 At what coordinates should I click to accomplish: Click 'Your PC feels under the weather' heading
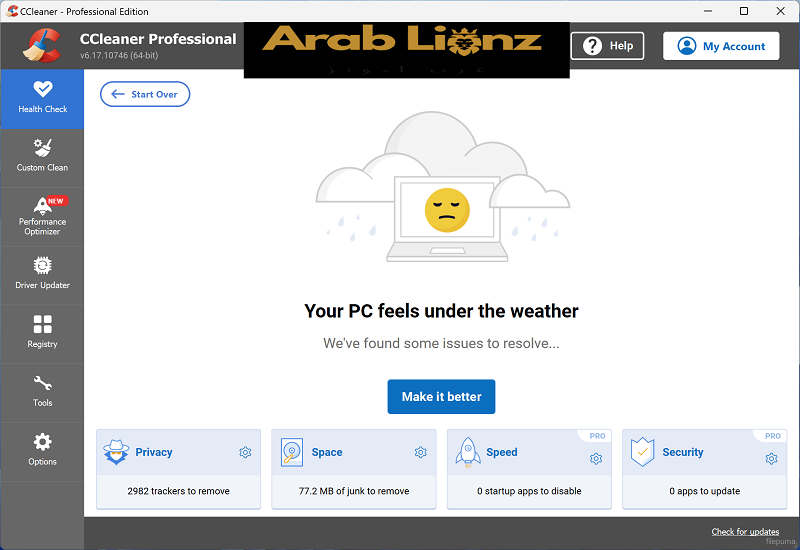[x=441, y=311]
